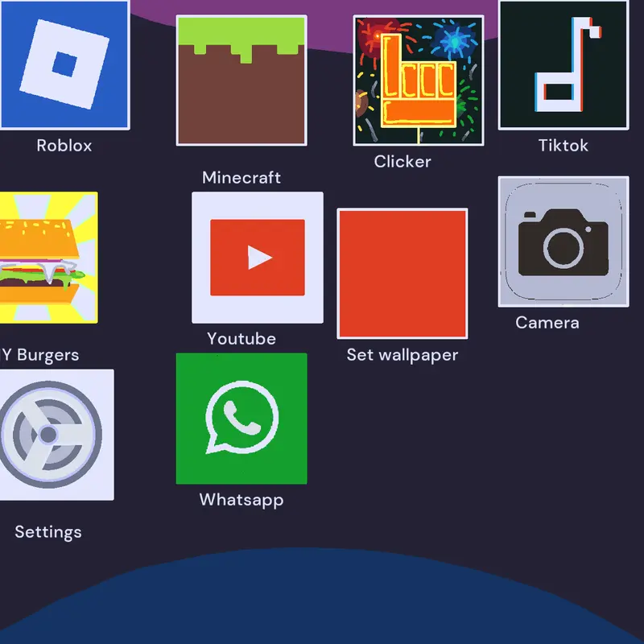644x644 pixels.
Task: Tap the Tiktok music note icon
Action: click(x=563, y=64)
